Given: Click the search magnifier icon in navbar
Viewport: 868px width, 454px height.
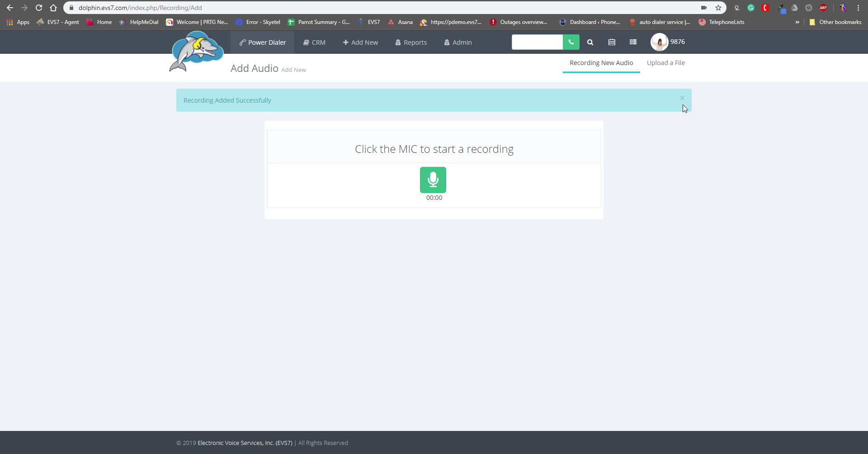Looking at the screenshot, I should [590, 42].
